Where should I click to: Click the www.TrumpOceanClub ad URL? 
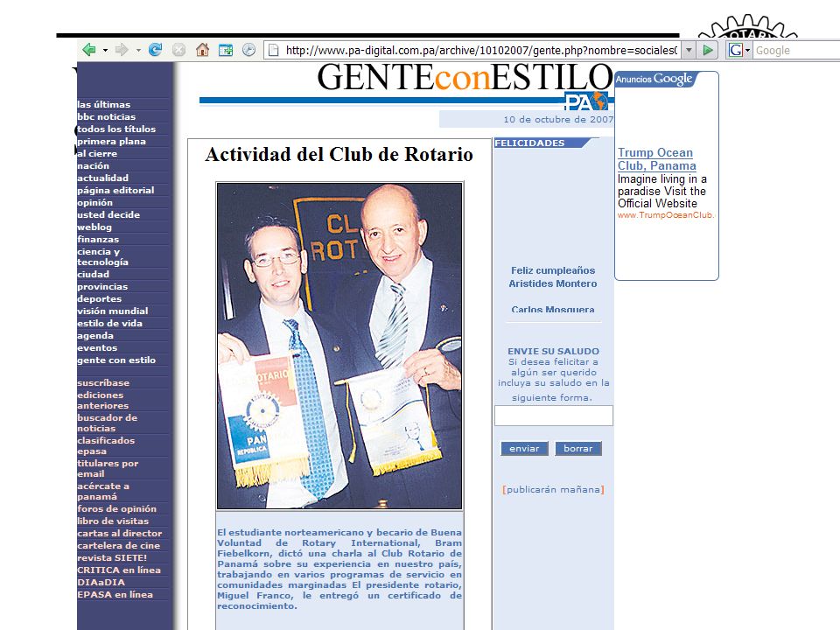tap(666, 215)
